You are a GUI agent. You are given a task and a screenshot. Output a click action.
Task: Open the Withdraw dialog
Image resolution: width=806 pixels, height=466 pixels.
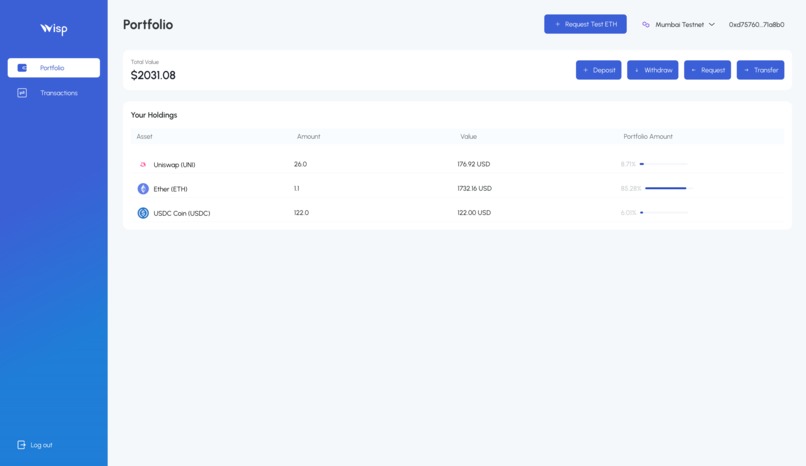[652, 70]
